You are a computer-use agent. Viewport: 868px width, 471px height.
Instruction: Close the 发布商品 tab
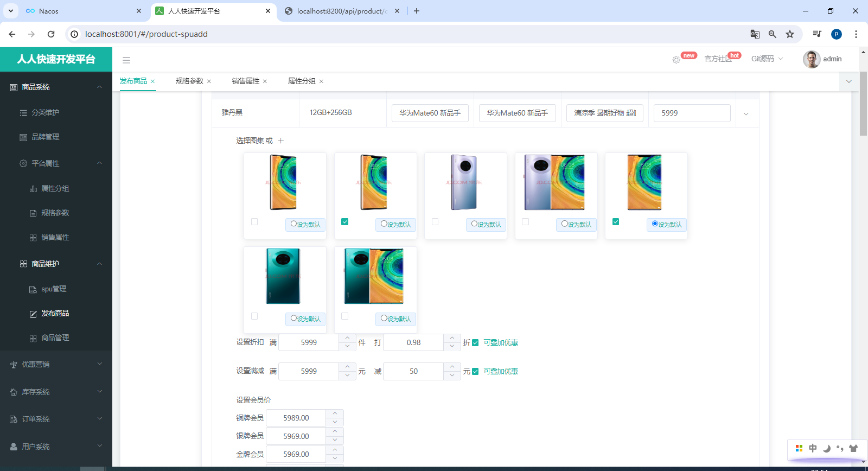(x=152, y=81)
